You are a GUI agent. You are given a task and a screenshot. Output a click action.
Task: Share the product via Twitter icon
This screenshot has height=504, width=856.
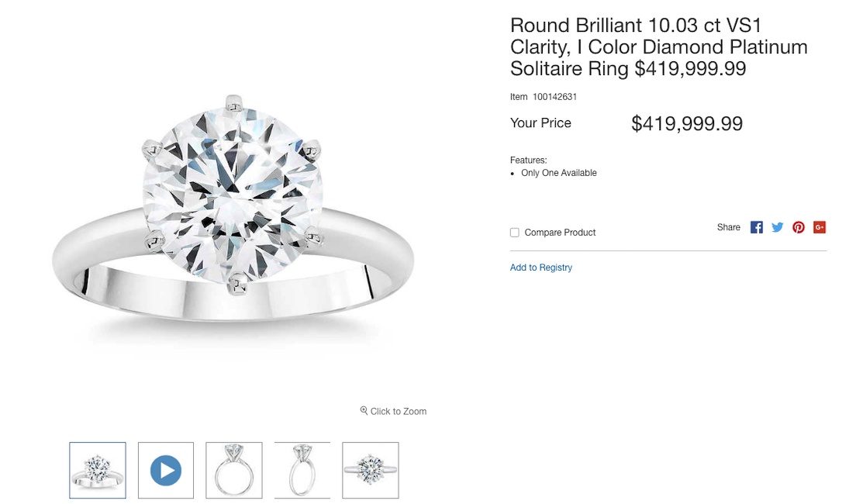click(x=778, y=227)
